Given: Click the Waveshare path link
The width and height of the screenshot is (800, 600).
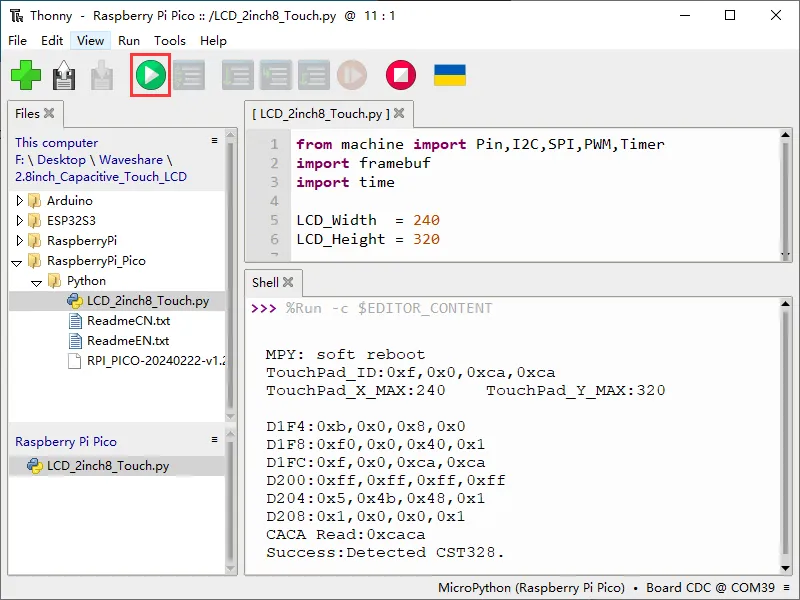Looking at the screenshot, I should 131,160.
